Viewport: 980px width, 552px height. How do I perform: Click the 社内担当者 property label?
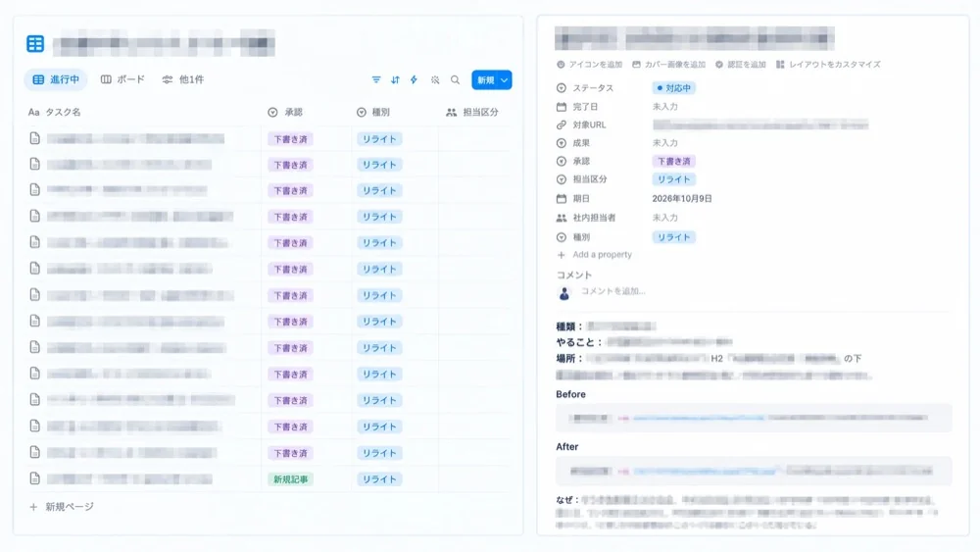coord(586,219)
